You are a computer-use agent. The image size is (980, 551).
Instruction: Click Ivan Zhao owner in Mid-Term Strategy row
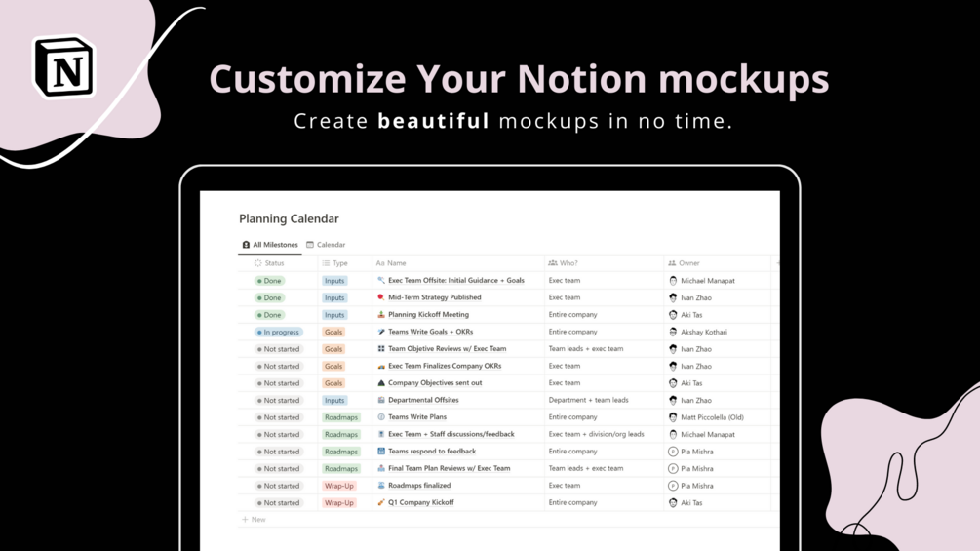(690, 298)
